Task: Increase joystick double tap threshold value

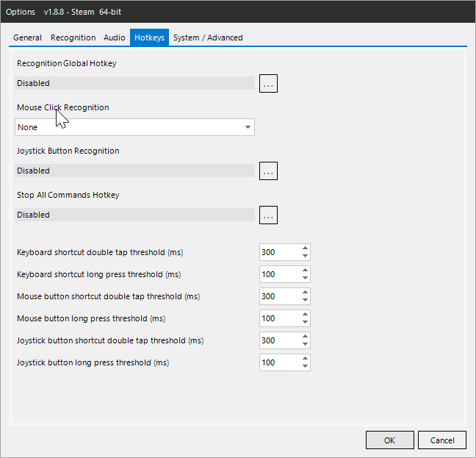Action: tap(305, 337)
